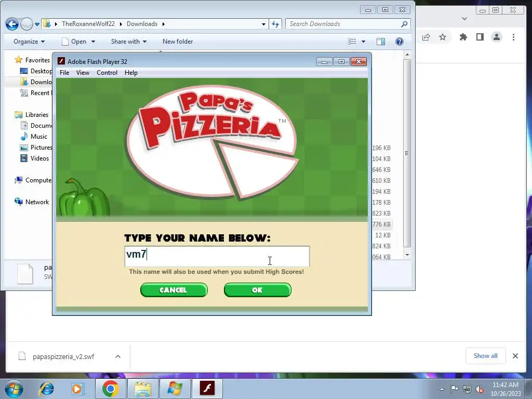The height and width of the screenshot is (399, 532).
Task: Click the Chrome share page icon
Action: 426,37
